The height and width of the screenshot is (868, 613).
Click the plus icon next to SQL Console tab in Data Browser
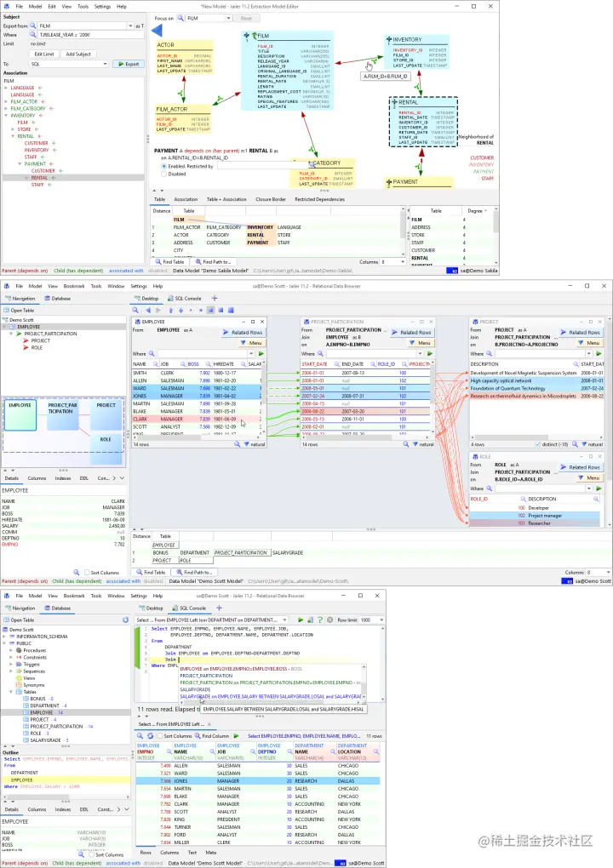tap(215, 298)
